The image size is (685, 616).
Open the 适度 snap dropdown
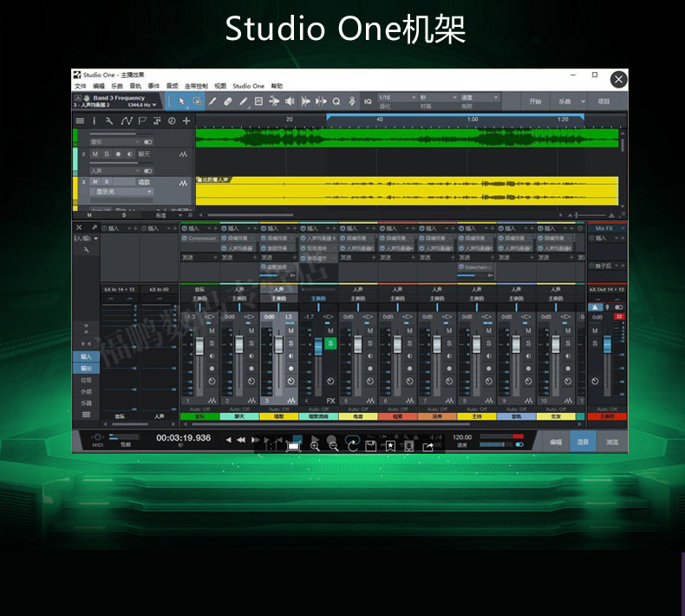coord(479,97)
